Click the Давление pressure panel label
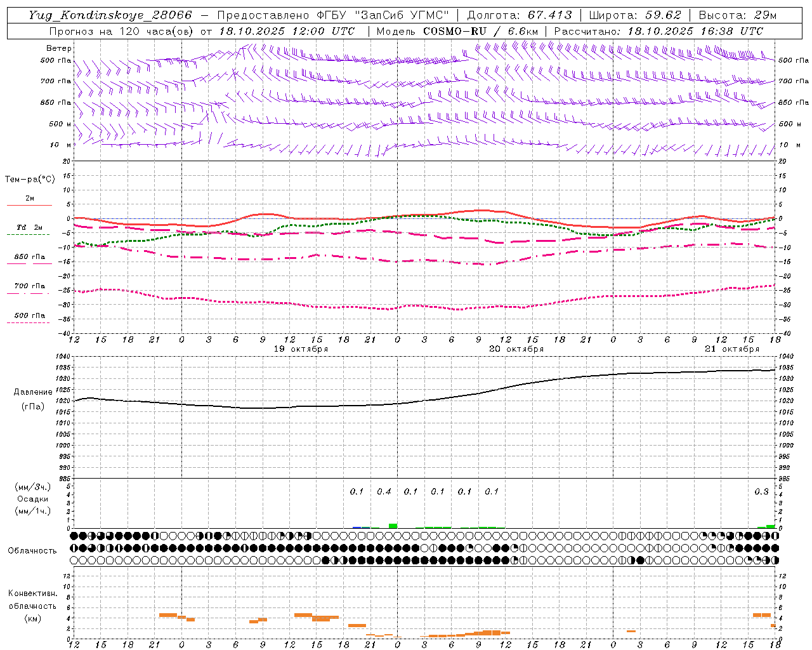Image resolution: width=812 pixels, height=650 pixels. (33, 392)
